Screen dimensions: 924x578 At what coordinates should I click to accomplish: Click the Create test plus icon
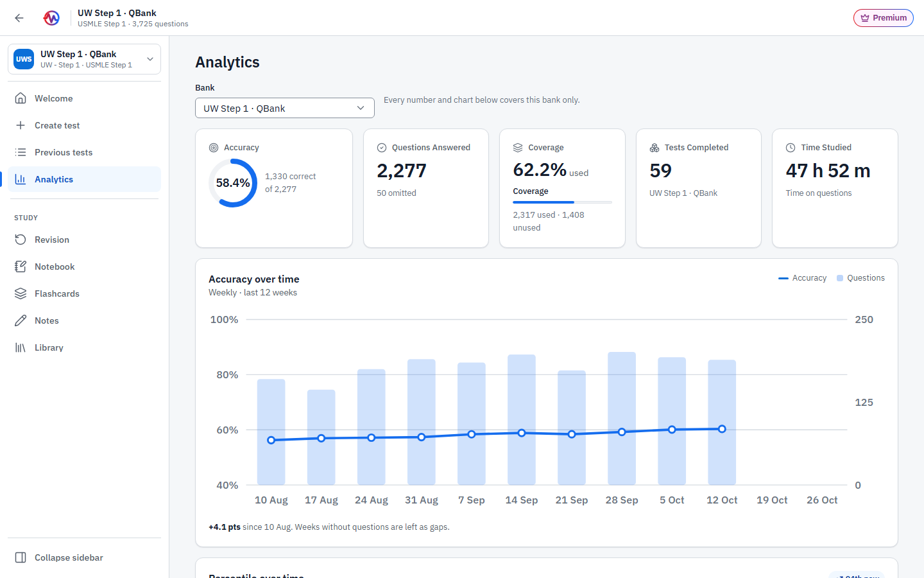(x=21, y=125)
